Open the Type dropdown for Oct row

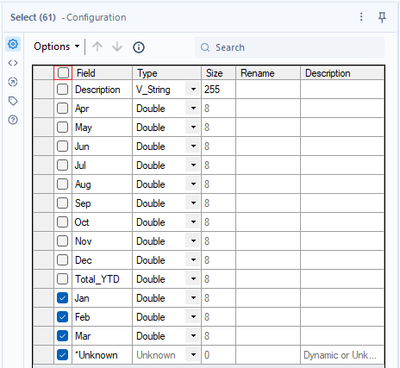click(193, 222)
